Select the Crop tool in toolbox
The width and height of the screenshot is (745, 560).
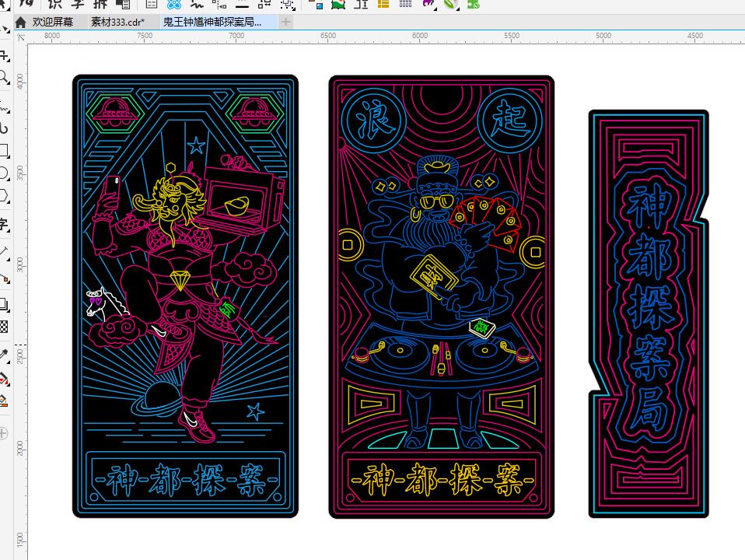point(4,56)
